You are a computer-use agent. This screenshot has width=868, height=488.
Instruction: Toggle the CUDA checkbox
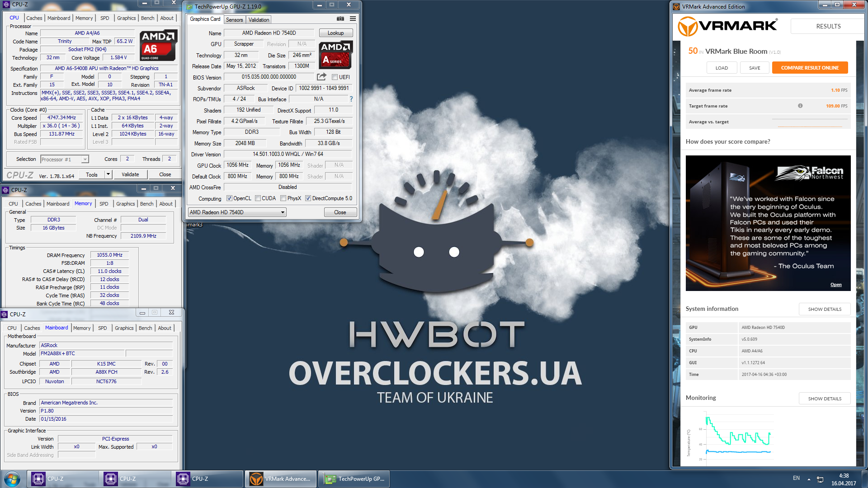(x=258, y=198)
